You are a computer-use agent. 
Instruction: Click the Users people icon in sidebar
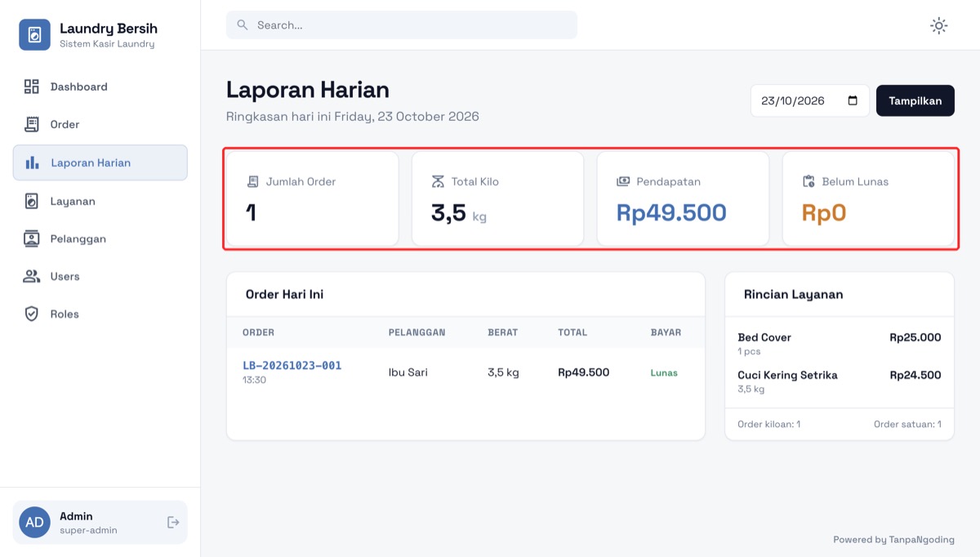(x=32, y=276)
